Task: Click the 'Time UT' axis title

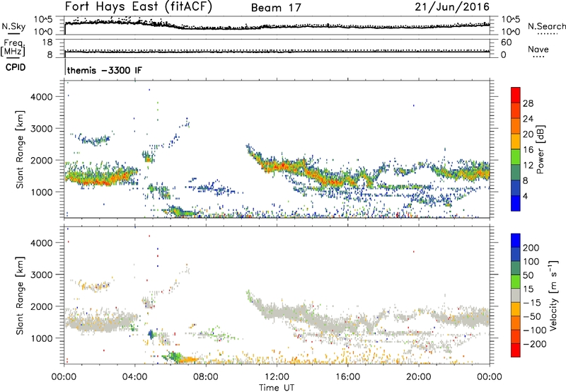Action: 277,388
